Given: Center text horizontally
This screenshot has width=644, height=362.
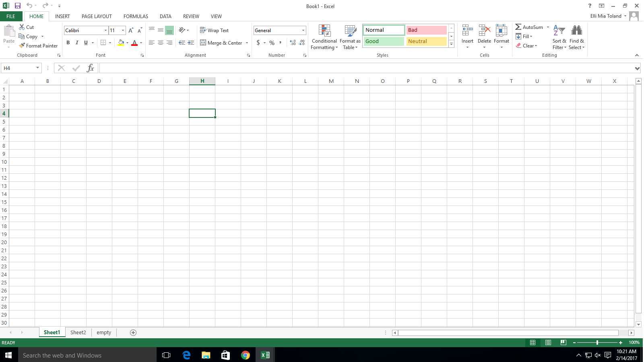Looking at the screenshot, I should pos(161,43).
